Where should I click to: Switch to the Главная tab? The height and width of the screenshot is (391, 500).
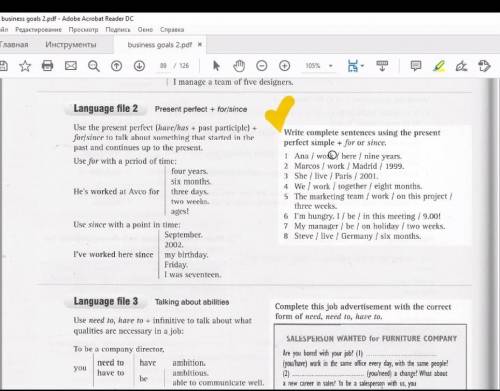coord(14,45)
